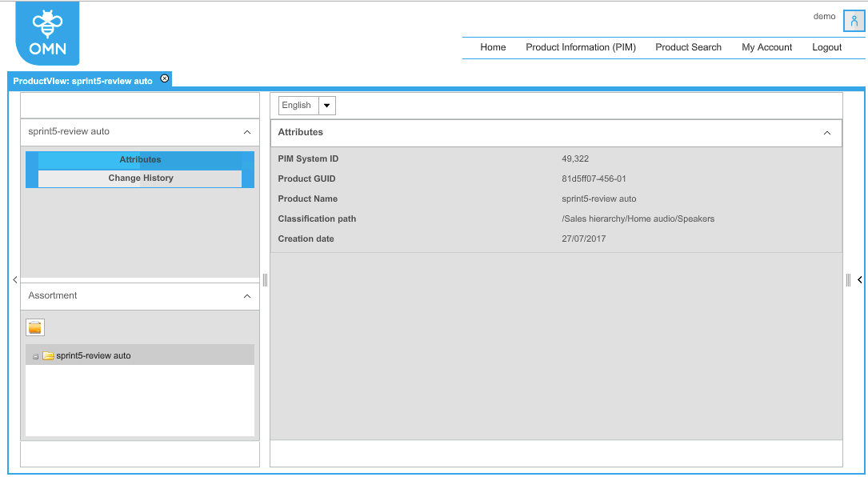Viewport: 868px width, 477px height.
Task: Open My Account
Action: click(x=766, y=47)
